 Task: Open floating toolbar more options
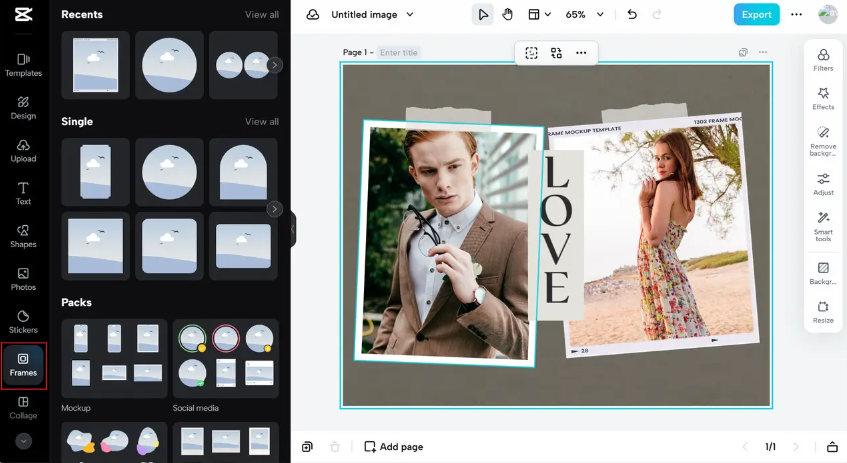click(581, 52)
